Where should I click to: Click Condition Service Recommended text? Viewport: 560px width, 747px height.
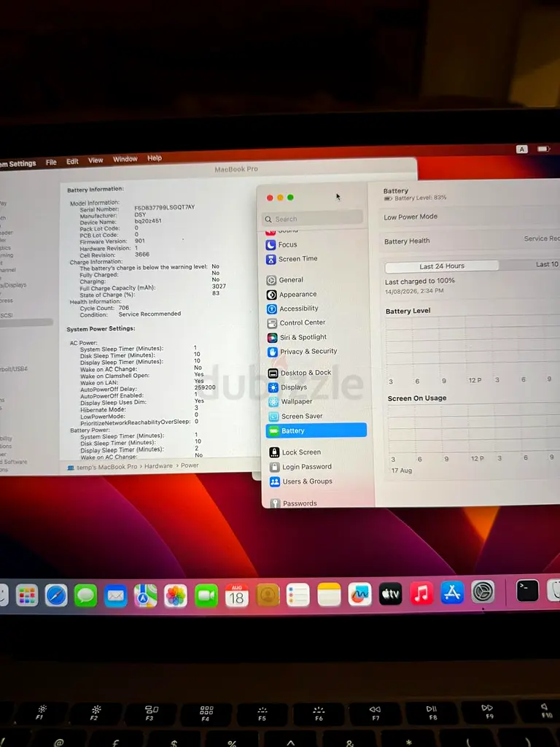pos(149,314)
